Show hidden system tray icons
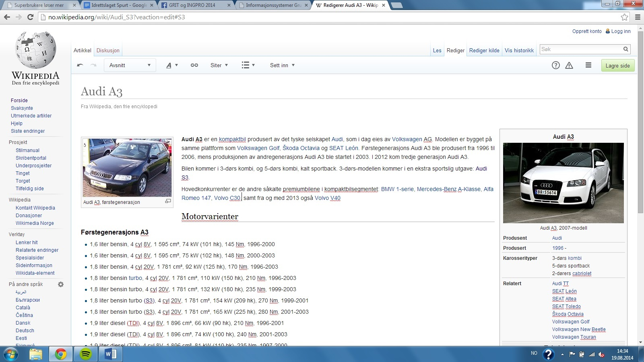 [562, 354]
